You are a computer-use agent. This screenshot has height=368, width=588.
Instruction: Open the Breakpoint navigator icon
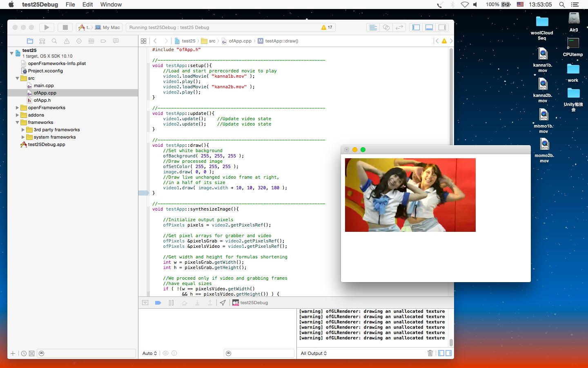pos(103,41)
